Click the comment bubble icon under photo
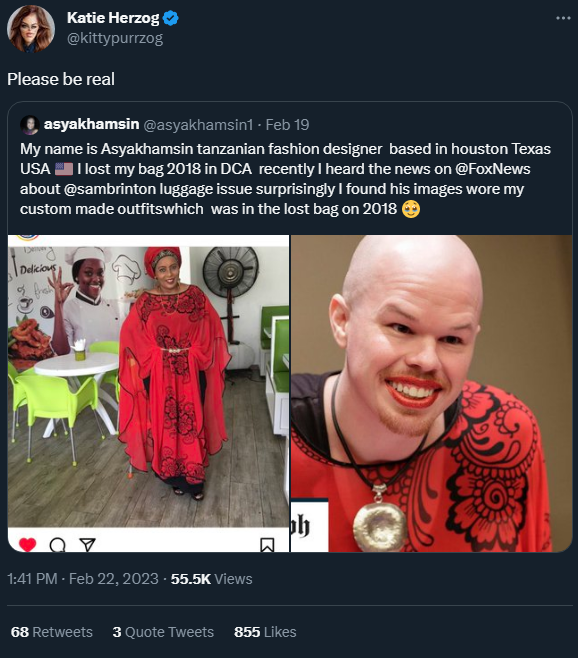This screenshot has height=658, width=578. 58,545
